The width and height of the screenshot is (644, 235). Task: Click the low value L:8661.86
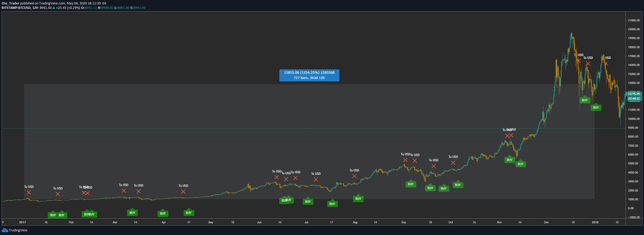[122, 8]
